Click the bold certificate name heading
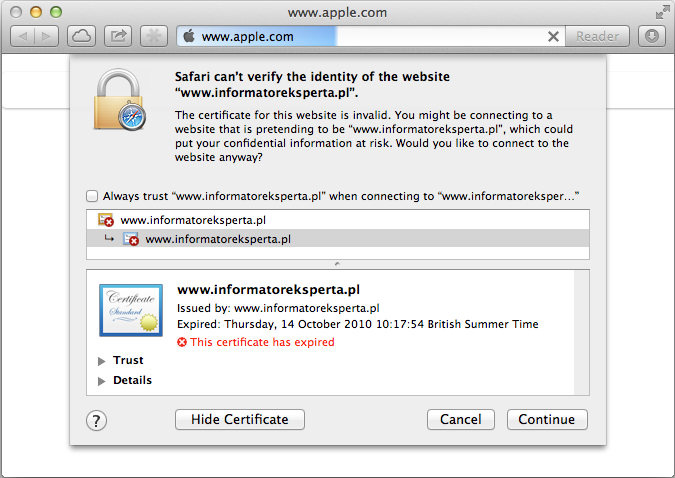Image resolution: width=675 pixels, height=478 pixels. point(268,290)
